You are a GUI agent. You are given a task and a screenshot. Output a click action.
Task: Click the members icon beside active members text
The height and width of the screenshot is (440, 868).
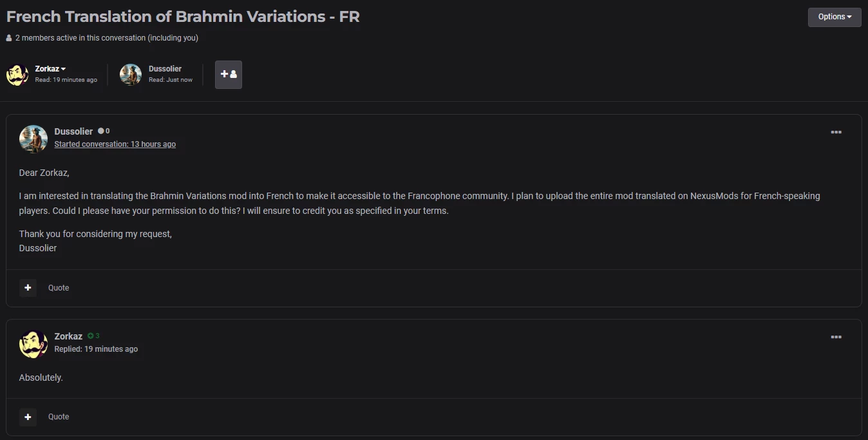(9, 38)
